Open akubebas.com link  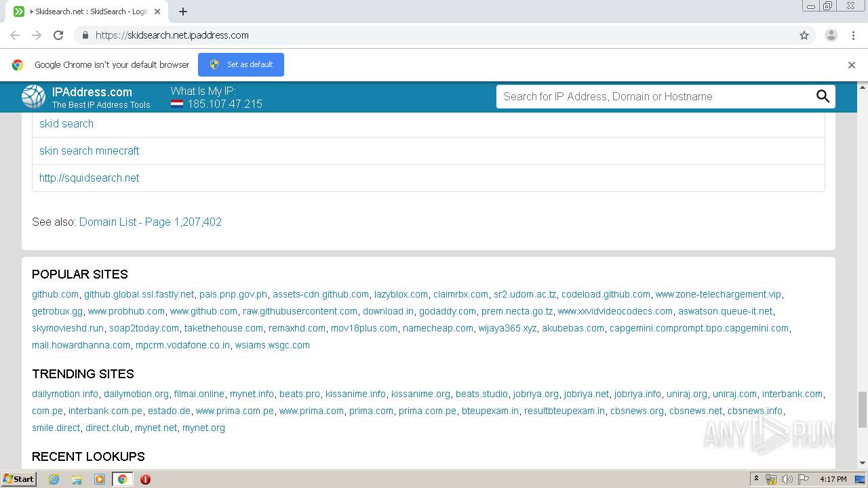click(x=573, y=328)
